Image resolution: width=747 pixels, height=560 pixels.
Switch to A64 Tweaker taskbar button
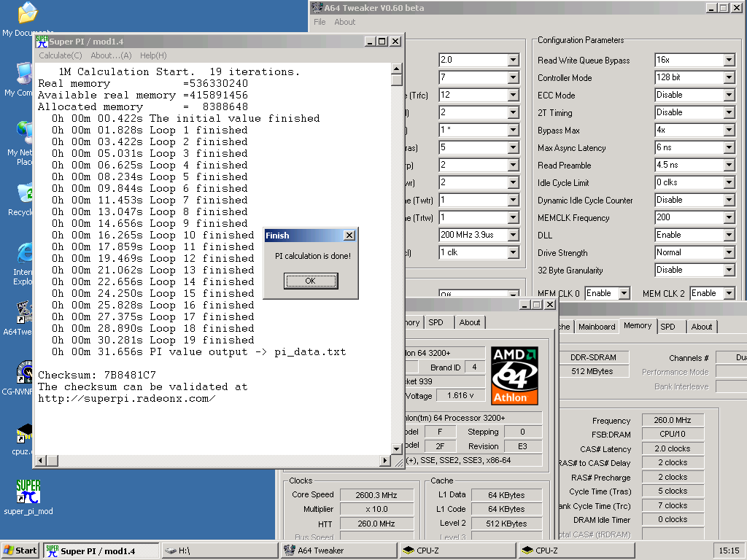tap(338, 551)
